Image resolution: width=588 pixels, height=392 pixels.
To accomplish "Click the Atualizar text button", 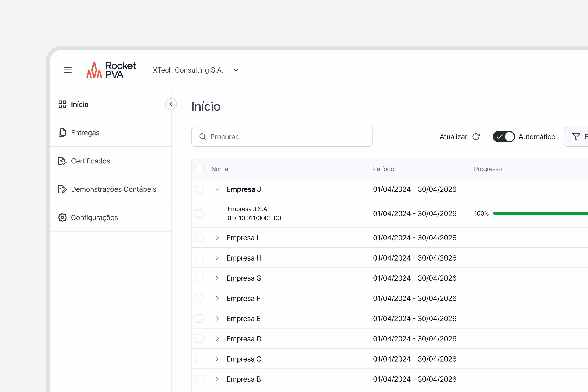I will pyautogui.click(x=453, y=137).
